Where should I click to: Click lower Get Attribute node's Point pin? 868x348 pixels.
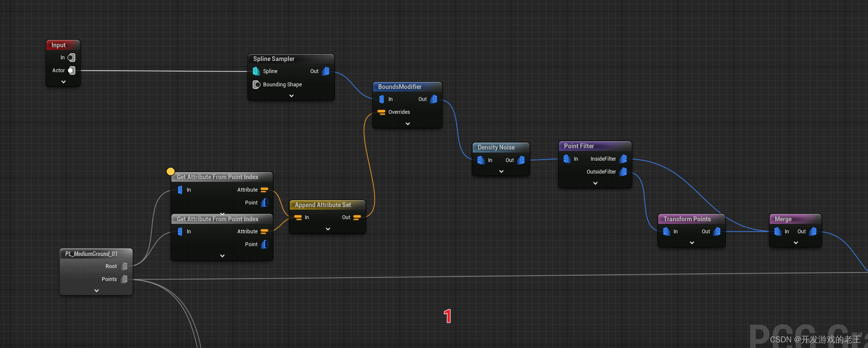coord(264,244)
